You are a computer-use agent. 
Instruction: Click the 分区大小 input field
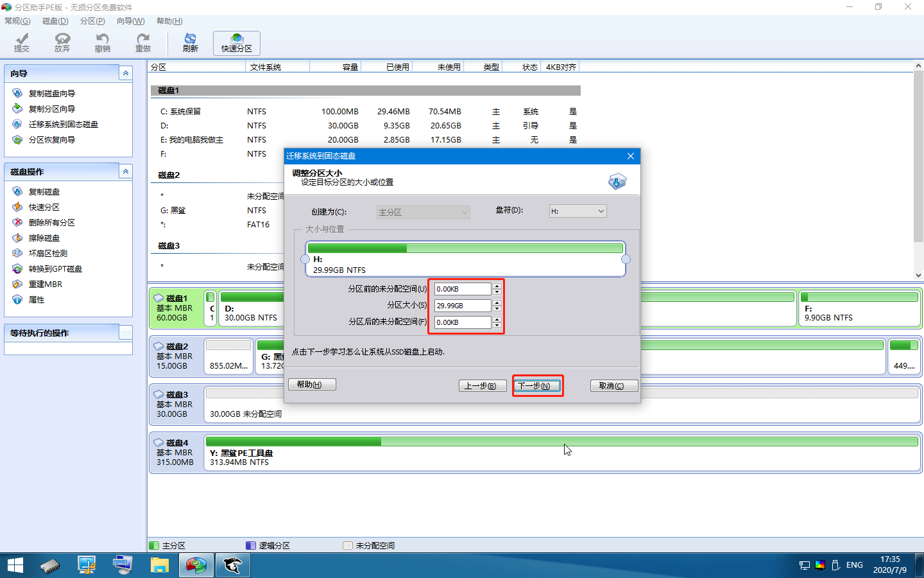click(x=463, y=306)
